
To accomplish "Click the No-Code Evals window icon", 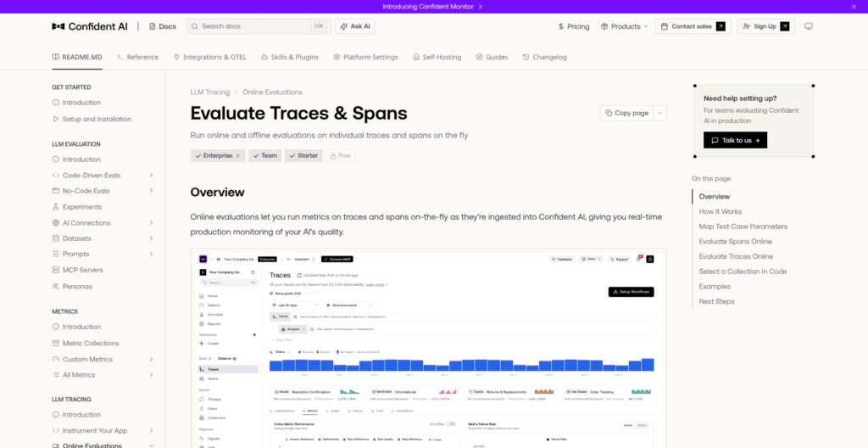I will 55,191.
